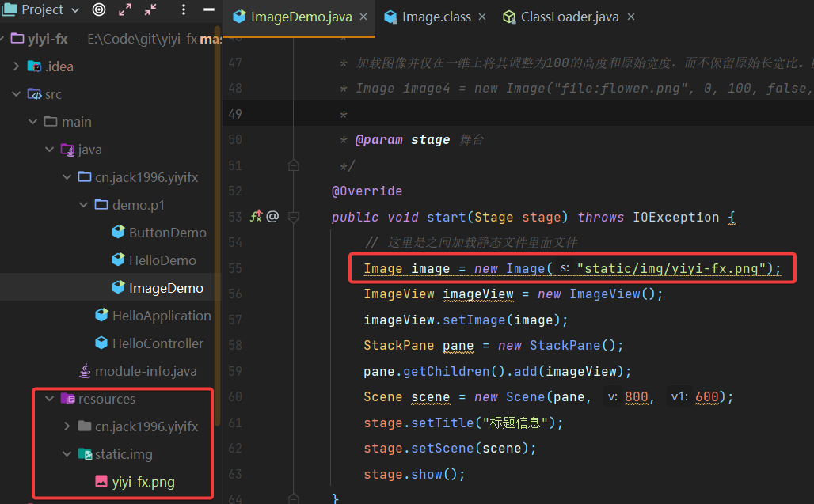The width and height of the screenshot is (814, 504).
Task: Collapse the demo.p1 package
Action: pyautogui.click(x=83, y=205)
